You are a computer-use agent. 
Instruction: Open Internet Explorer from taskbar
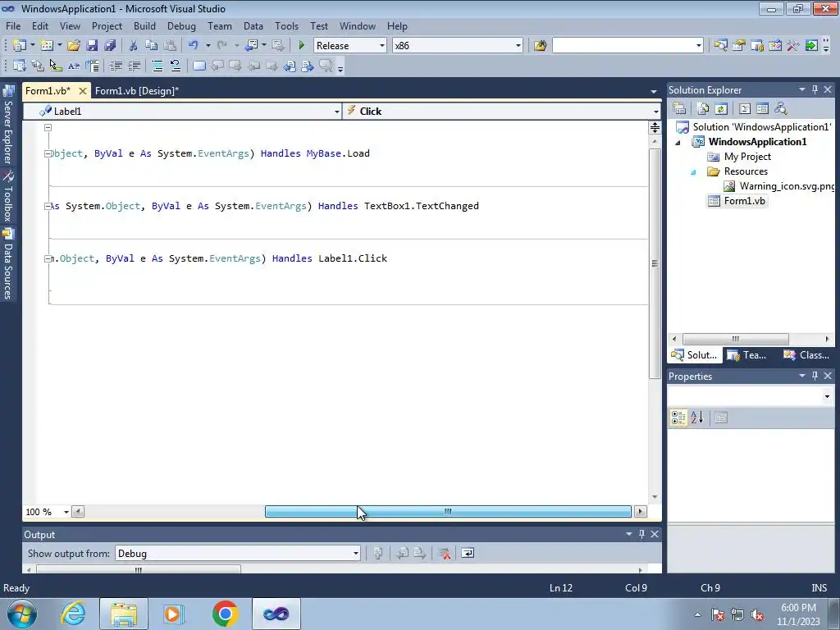point(73,614)
